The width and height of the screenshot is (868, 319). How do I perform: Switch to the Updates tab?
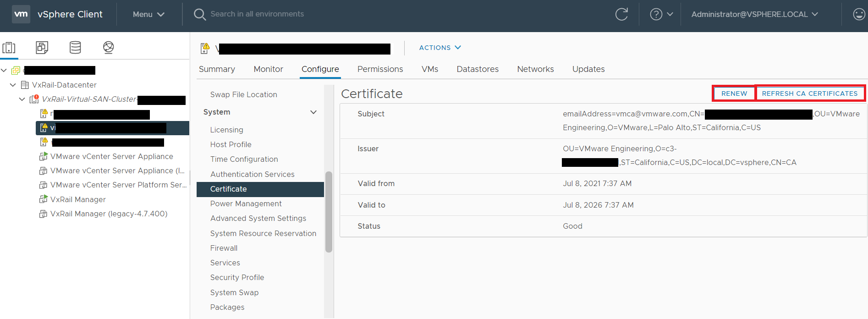588,69
